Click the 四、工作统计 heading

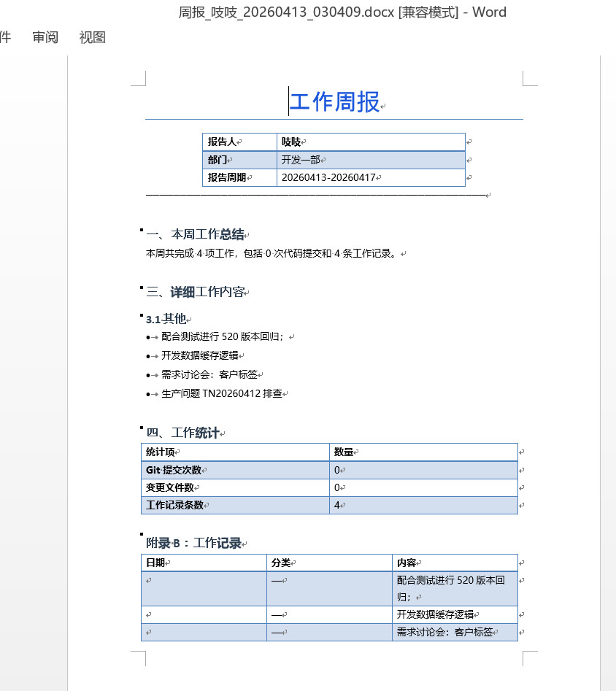pyautogui.click(x=182, y=433)
